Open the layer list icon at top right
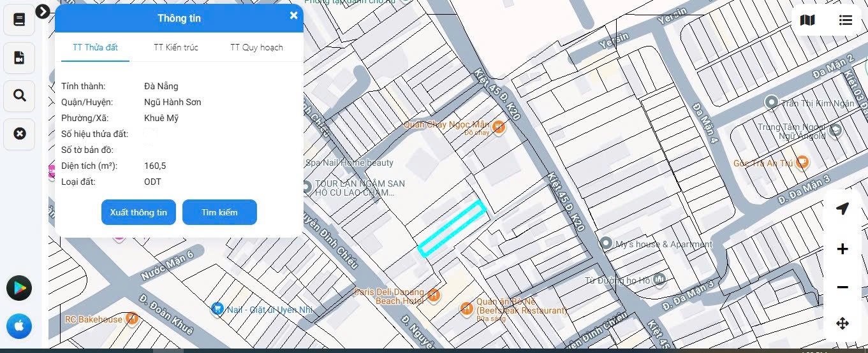This screenshot has width=868, height=353. tap(846, 20)
